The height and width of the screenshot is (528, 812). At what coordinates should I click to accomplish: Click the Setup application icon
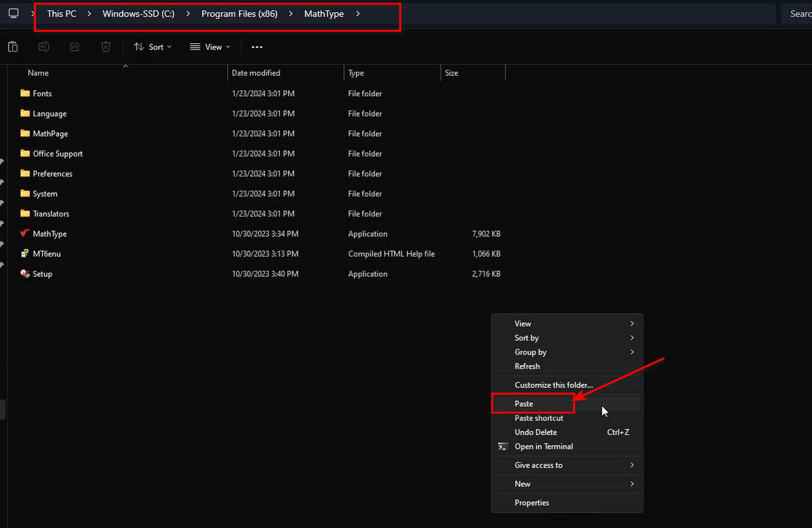click(25, 274)
